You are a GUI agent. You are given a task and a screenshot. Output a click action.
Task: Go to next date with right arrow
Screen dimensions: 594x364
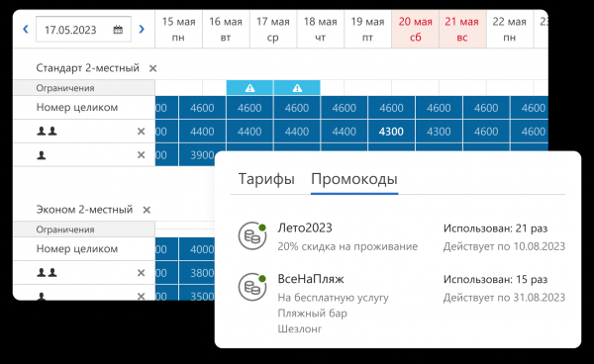click(142, 29)
